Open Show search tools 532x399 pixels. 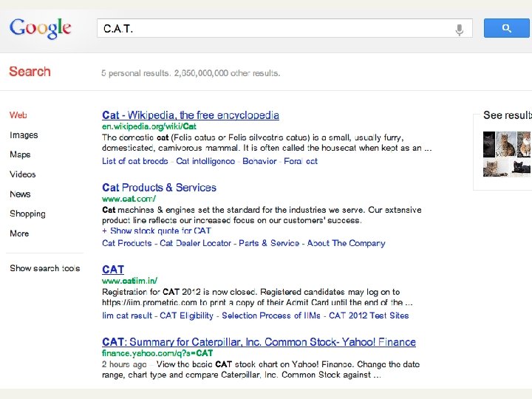pyautogui.click(x=45, y=268)
